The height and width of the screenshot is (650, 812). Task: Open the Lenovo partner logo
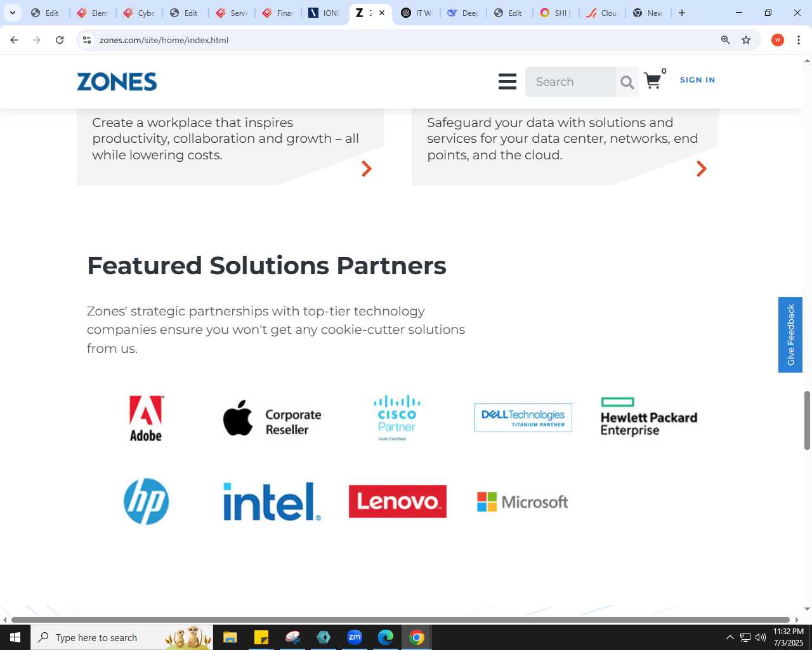[x=398, y=501]
